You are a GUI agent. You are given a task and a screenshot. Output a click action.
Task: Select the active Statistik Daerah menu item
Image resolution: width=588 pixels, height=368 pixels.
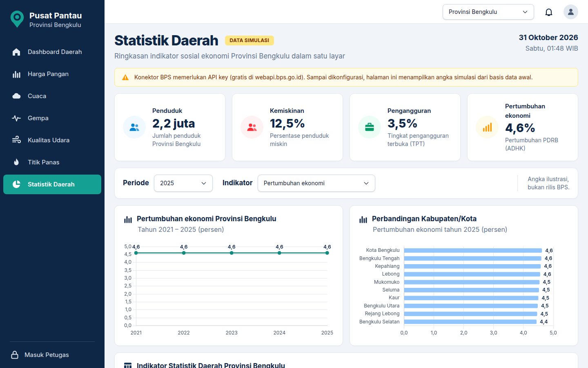52,184
